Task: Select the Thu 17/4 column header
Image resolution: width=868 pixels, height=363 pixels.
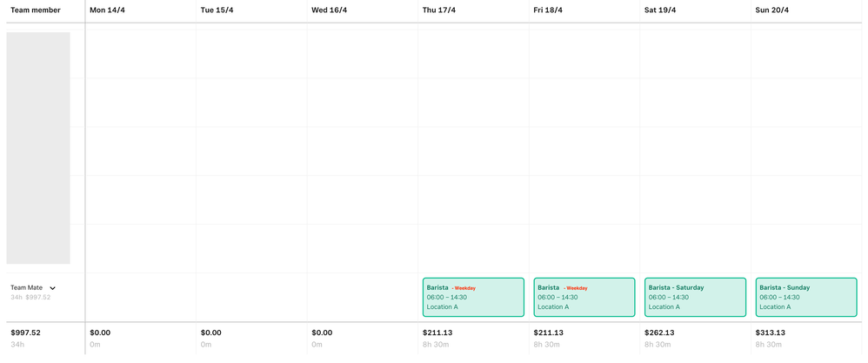Action: (439, 10)
